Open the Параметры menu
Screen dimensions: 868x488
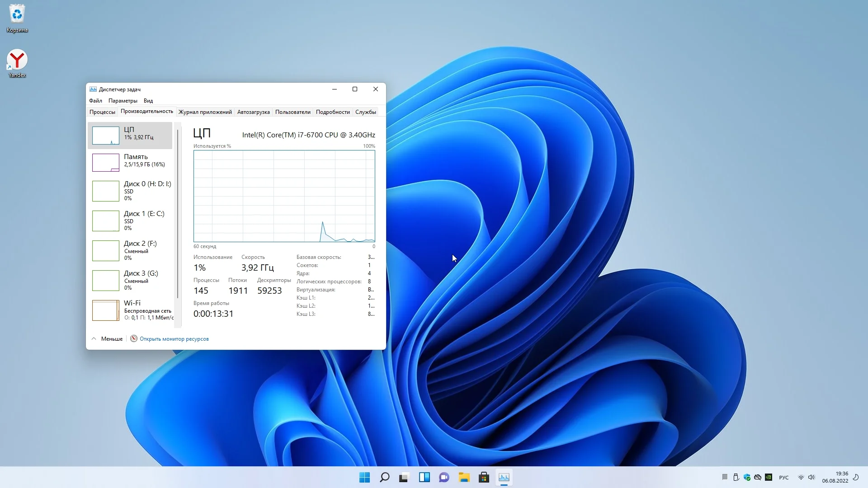pos(123,101)
